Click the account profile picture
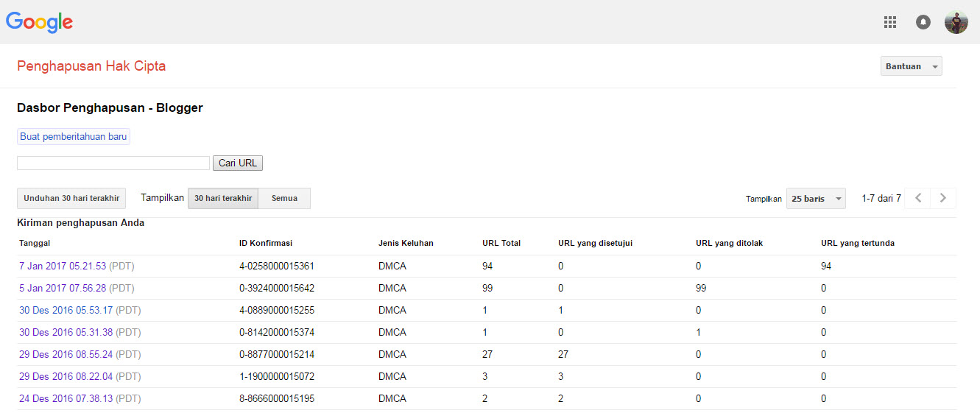Screen dimensions: 980x413 [956, 22]
